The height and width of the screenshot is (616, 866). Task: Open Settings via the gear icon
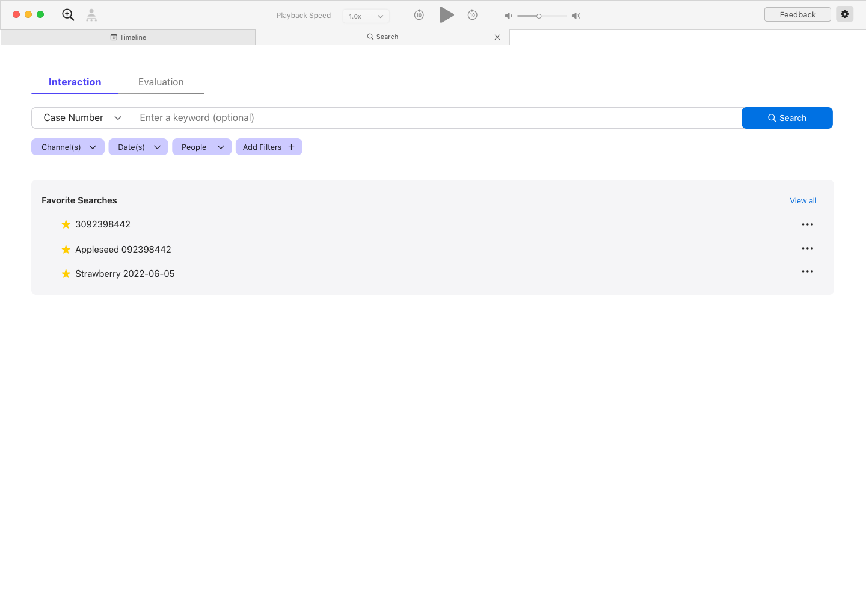(x=844, y=13)
